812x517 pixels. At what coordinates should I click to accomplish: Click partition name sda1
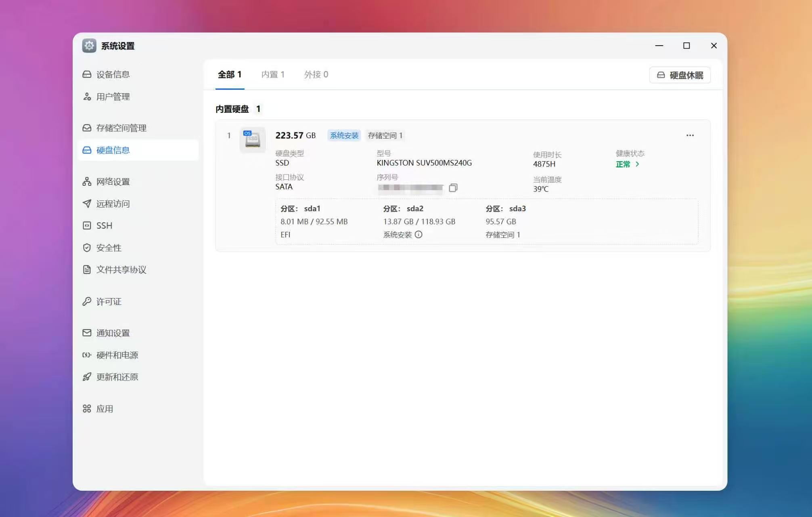[x=312, y=209]
